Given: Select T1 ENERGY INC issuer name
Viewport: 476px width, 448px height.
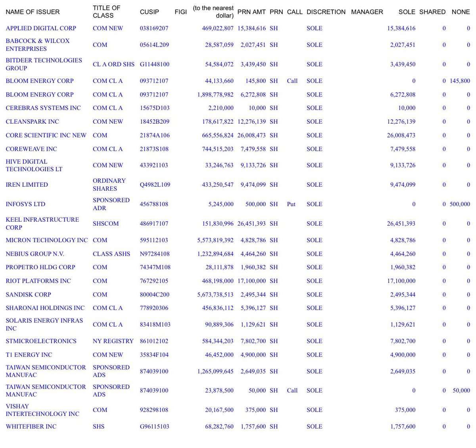Looking at the screenshot, I should click(x=29, y=355).
